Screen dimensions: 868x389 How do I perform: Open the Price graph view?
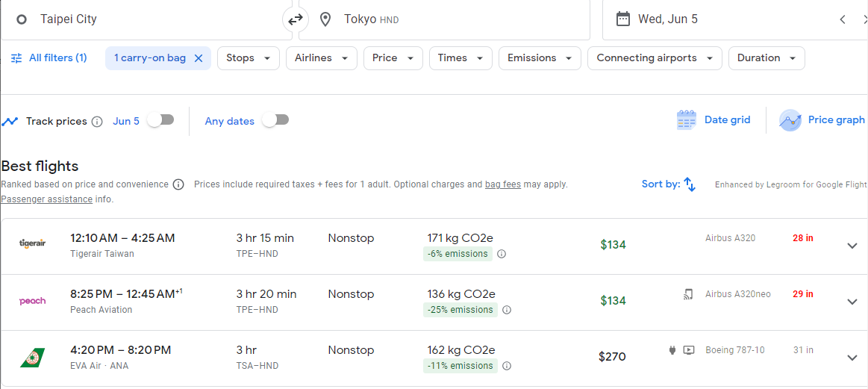click(x=822, y=120)
